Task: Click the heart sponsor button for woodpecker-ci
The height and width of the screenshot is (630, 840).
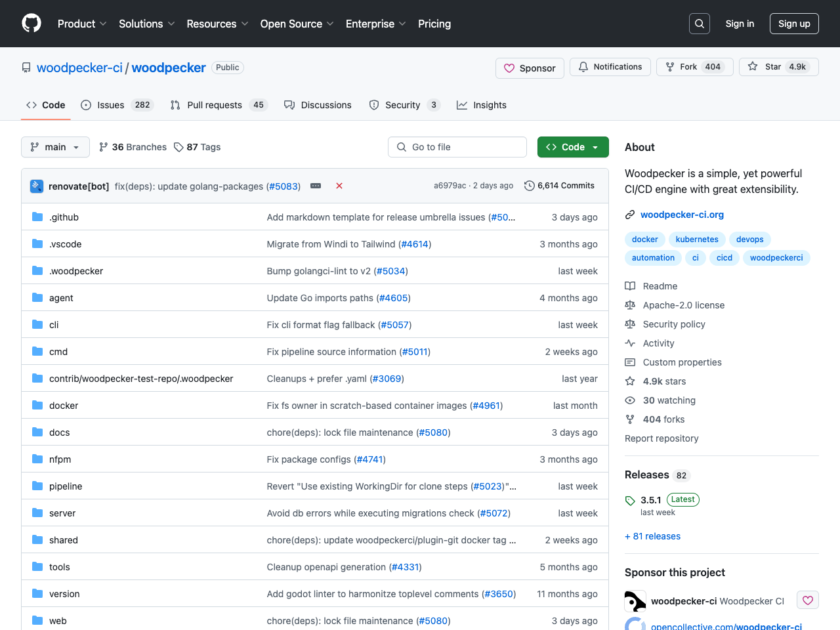Action: (x=808, y=600)
